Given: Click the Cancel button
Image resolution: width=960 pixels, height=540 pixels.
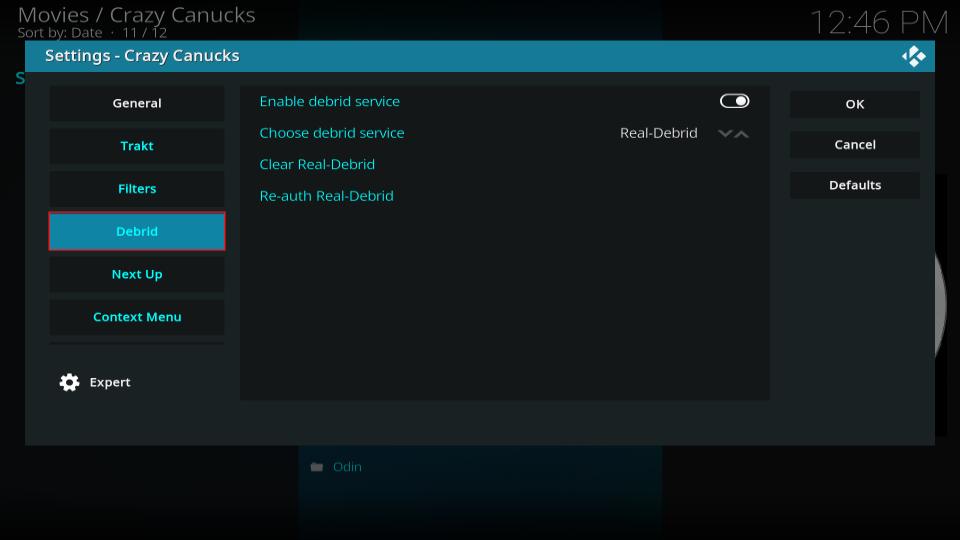Looking at the screenshot, I should pyautogui.click(x=855, y=144).
